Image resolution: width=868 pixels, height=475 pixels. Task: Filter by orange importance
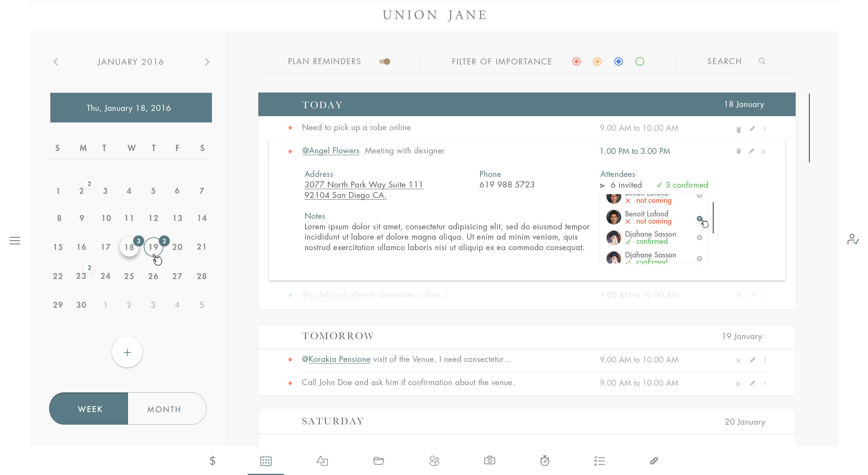pyautogui.click(x=597, y=61)
